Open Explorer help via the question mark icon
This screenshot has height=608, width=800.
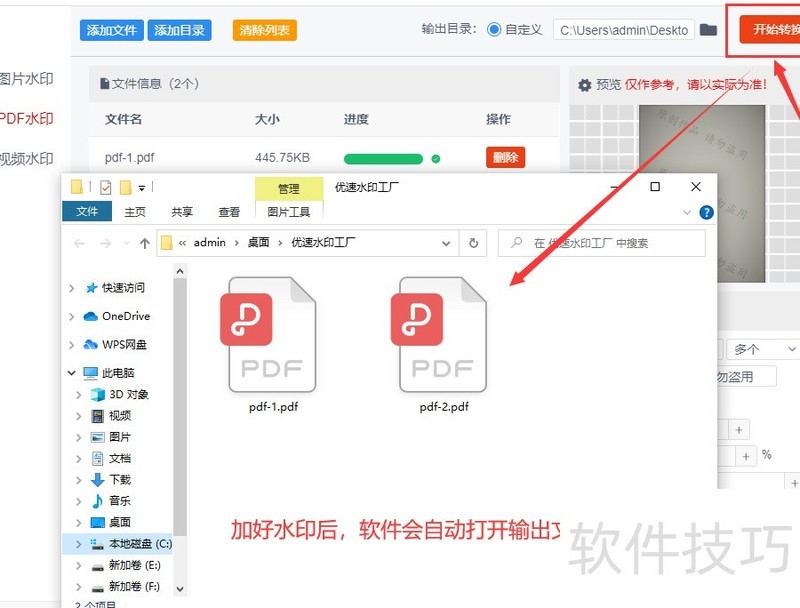pos(705,211)
